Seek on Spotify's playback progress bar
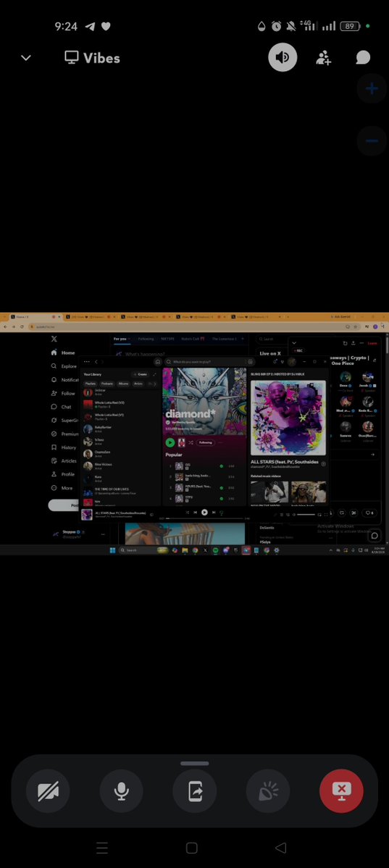This screenshot has height=868, width=389. (204, 518)
